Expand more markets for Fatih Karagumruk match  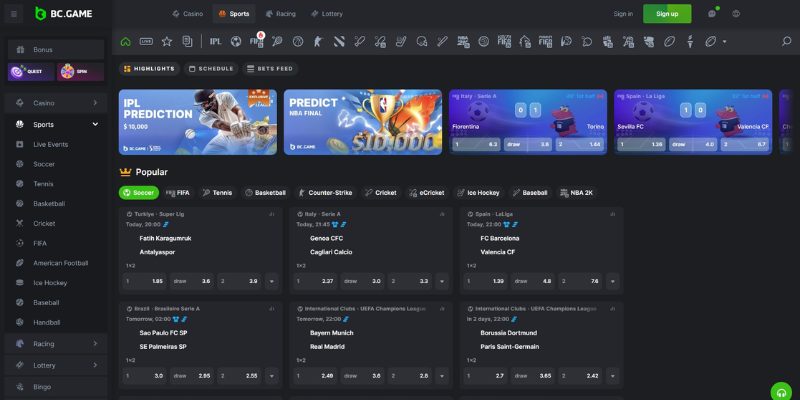click(x=272, y=281)
